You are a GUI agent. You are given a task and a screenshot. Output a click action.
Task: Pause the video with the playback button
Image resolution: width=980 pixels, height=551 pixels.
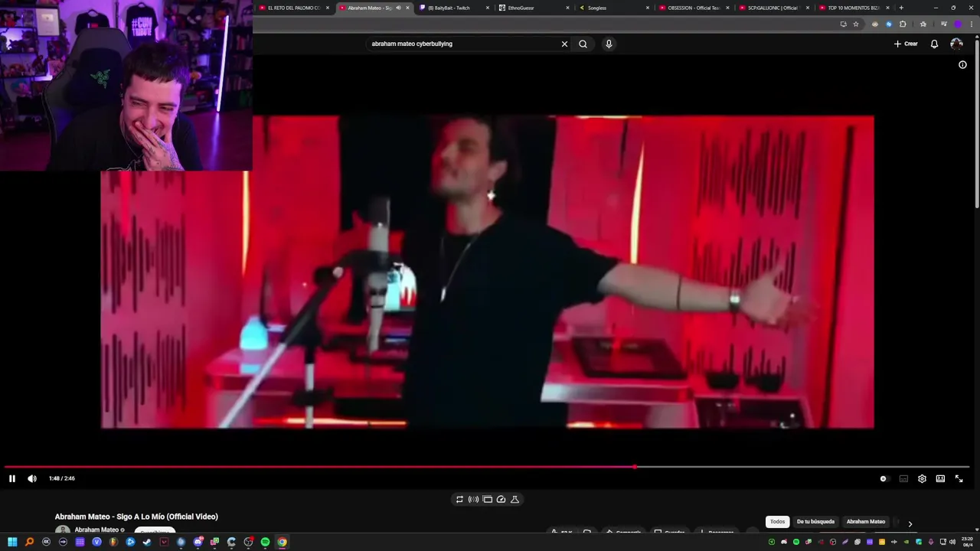pos(12,478)
